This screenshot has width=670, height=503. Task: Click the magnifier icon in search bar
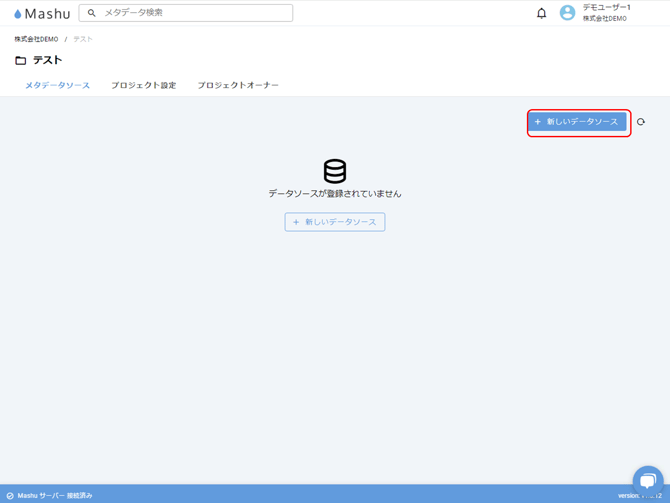tap(92, 13)
